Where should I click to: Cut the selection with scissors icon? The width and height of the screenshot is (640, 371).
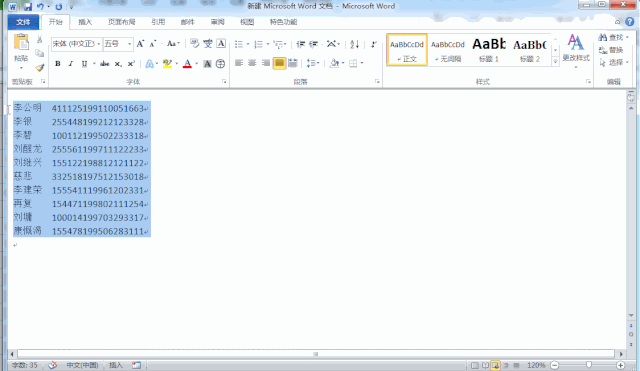pos(40,40)
